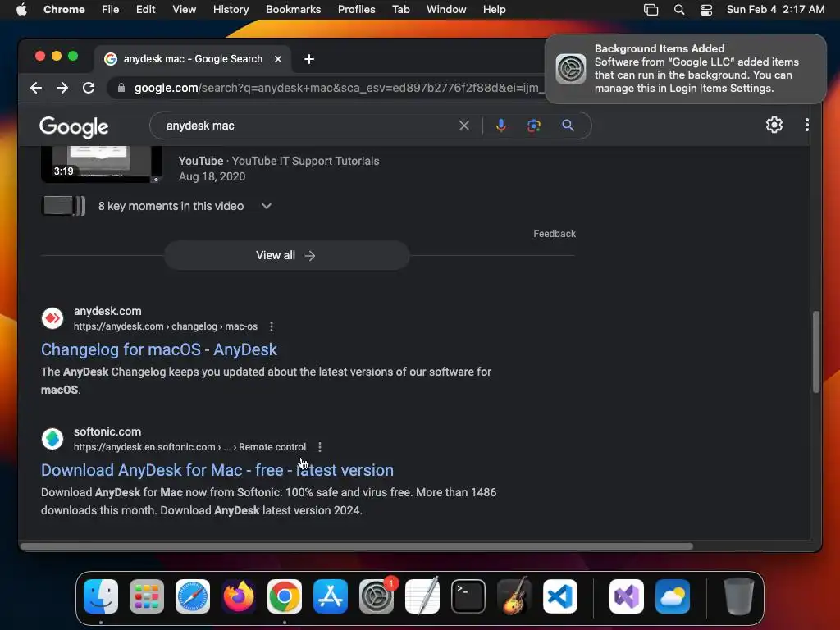Search by image with Google Lens icon
Image resolution: width=840 pixels, height=630 pixels.
(x=533, y=126)
